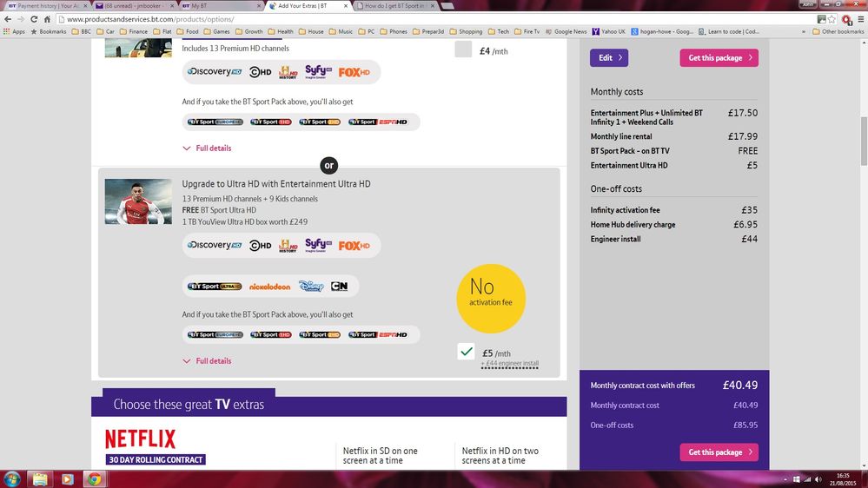
Task: Select the Add Your Extras BT tab
Action: click(x=308, y=5)
